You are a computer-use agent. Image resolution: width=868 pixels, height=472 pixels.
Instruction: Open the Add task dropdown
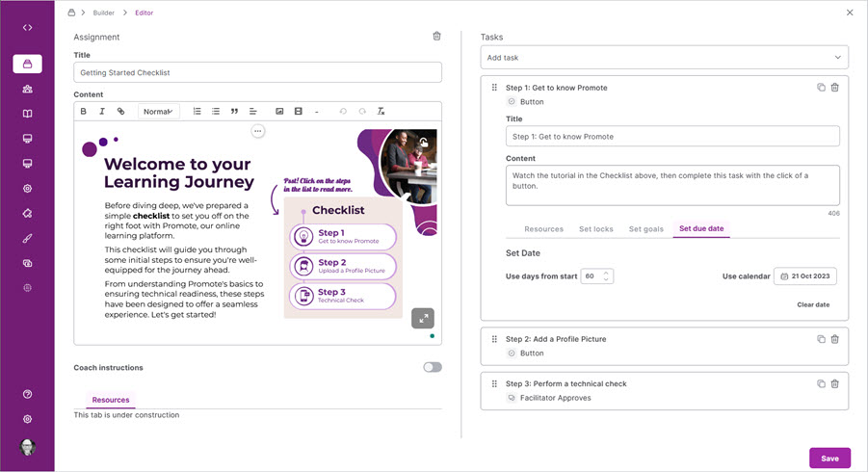[664, 58]
